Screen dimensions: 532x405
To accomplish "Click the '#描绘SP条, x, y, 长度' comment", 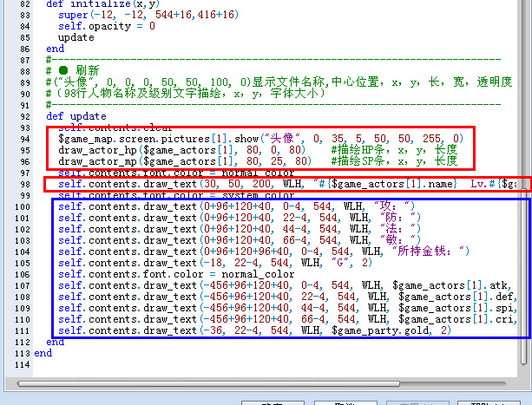I will (x=394, y=161).
